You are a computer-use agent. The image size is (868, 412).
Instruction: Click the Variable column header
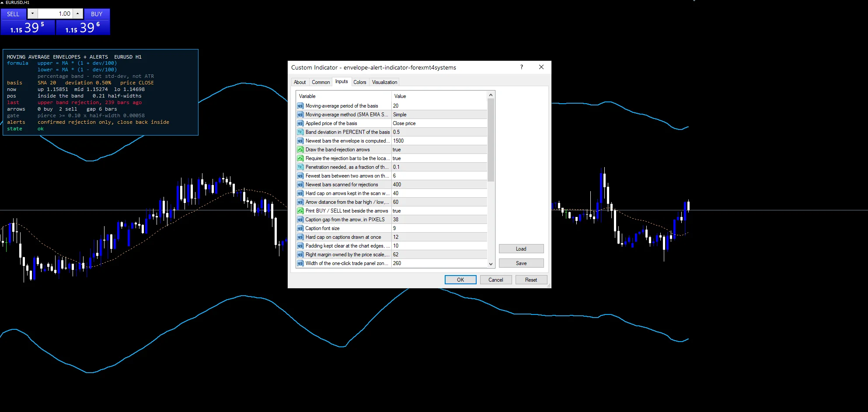click(x=344, y=96)
